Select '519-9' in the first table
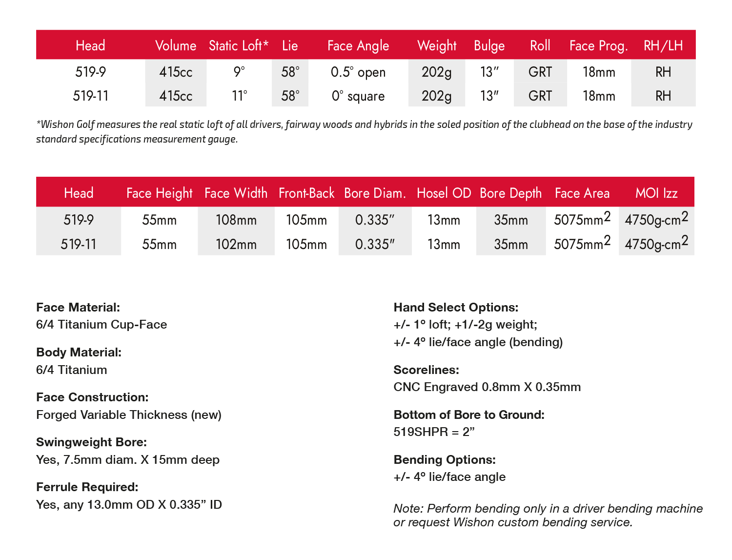The width and height of the screenshot is (732, 560). pos(91,72)
